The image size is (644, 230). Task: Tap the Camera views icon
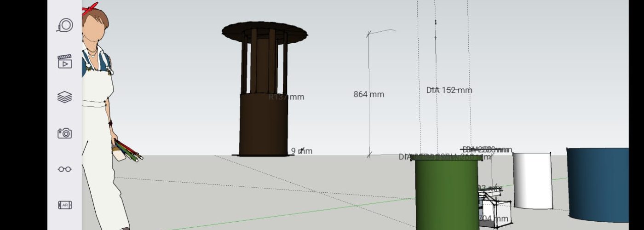coord(65,133)
